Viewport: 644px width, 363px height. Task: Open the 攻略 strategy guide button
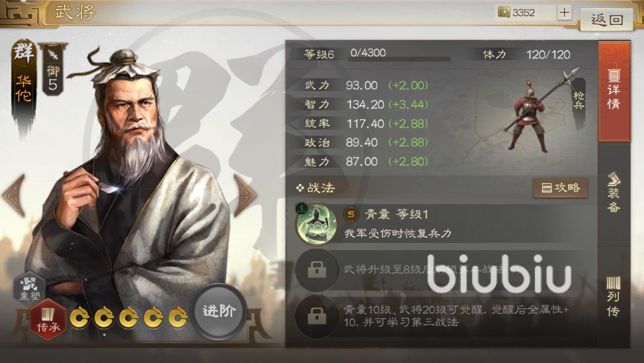(560, 188)
